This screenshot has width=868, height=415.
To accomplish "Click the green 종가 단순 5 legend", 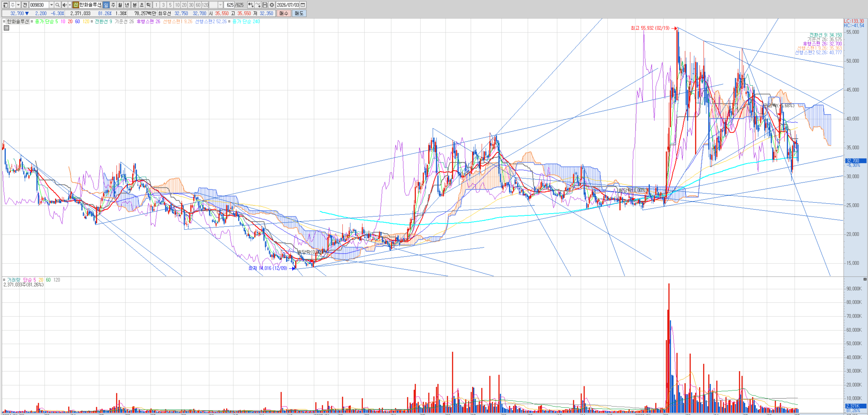I will [x=47, y=21].
